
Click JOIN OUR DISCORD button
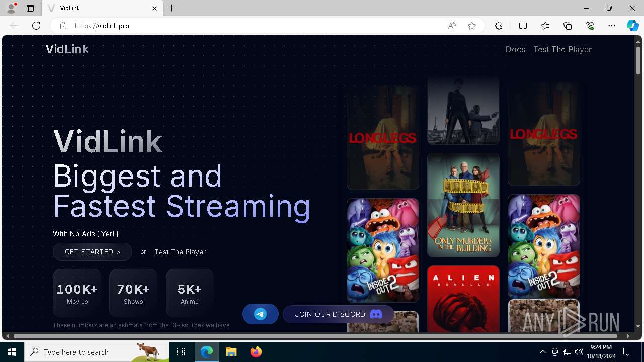pyautogui.click(x=339, y=314)
